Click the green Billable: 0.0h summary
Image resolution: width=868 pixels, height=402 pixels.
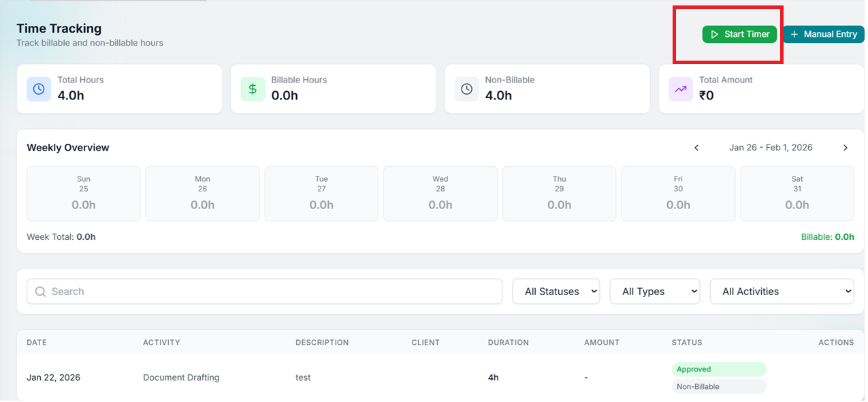[828, 237]
